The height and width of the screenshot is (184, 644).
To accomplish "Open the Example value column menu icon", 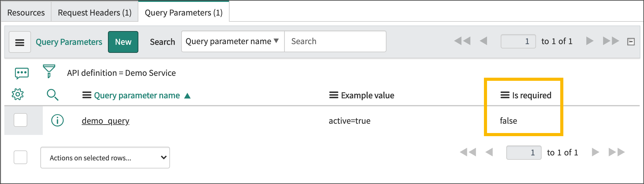I will 333,95.
